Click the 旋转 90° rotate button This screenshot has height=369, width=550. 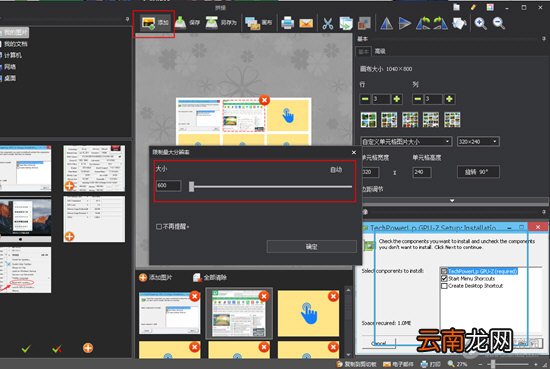[478, 172]
